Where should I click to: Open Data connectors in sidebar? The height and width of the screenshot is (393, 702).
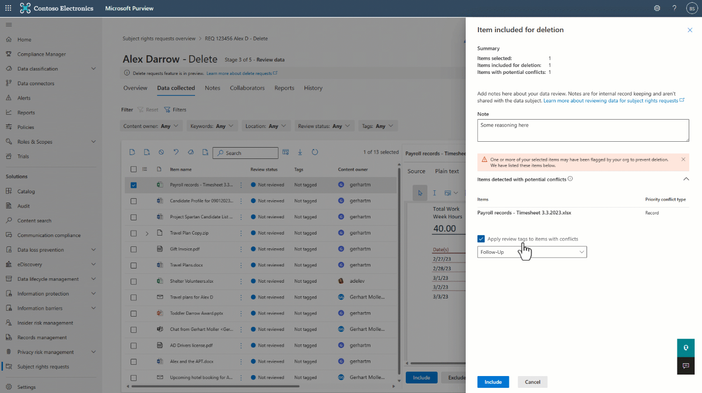(x=35, y=83)
